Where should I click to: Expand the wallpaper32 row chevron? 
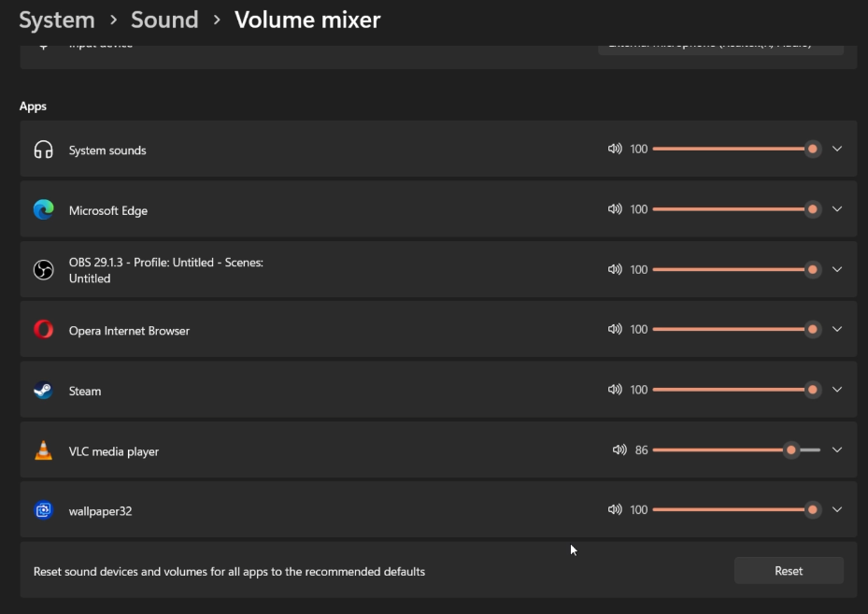[837, 509]
